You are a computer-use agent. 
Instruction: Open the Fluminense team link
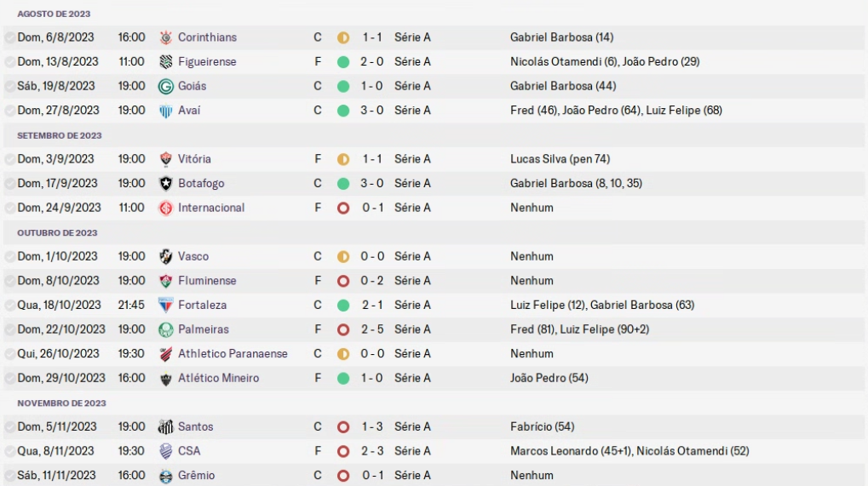click(207, 281)
